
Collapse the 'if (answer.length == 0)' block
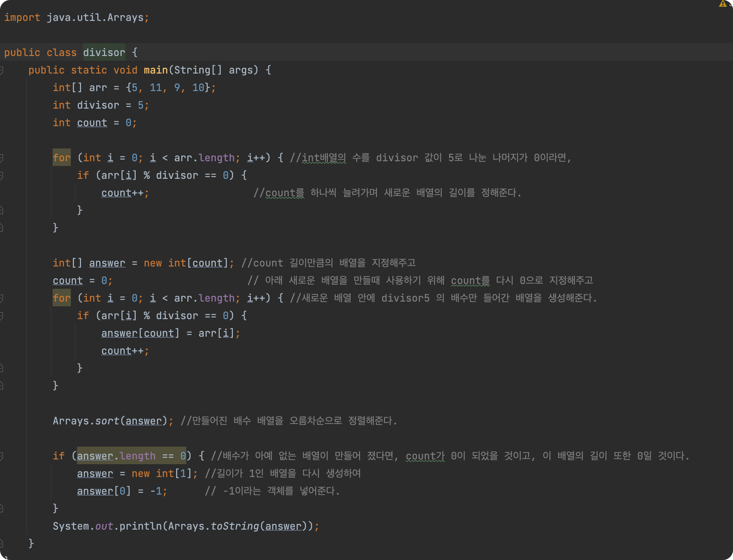click(1, 456)
